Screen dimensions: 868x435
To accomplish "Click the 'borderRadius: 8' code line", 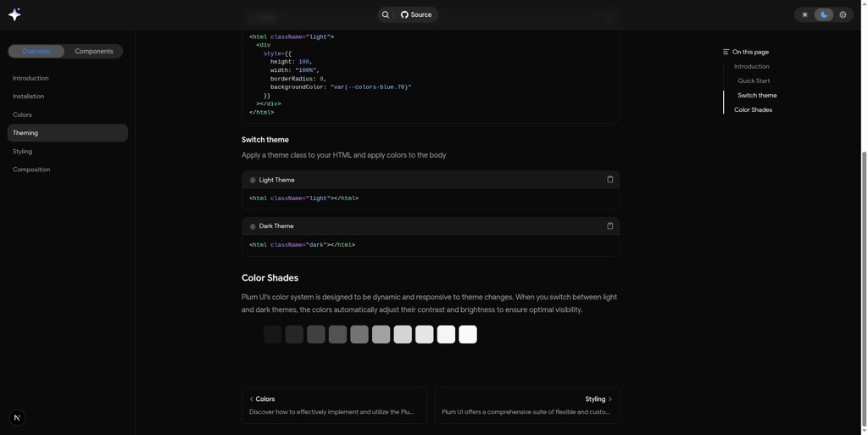I will pos(298,79).
